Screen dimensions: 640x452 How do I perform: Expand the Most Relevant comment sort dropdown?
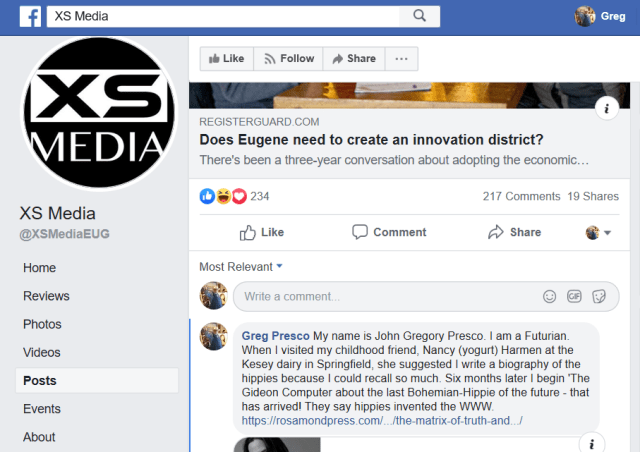click(x=241, y=266)
